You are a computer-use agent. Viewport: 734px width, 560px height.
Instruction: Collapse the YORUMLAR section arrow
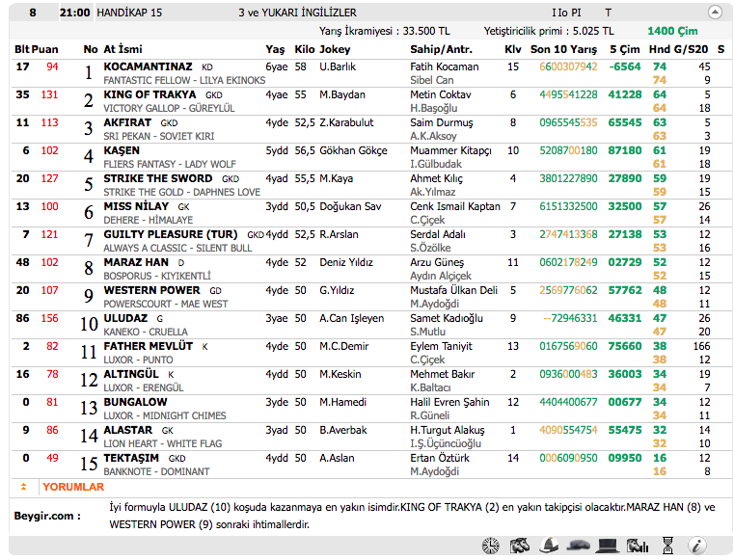pyautogui.click(x=23, y=488)
